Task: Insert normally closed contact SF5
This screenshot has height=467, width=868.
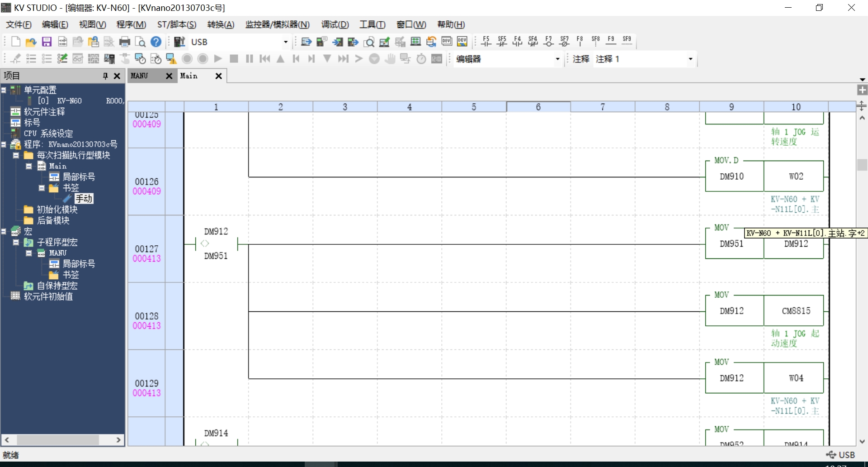Action: (x=502, y=42)
